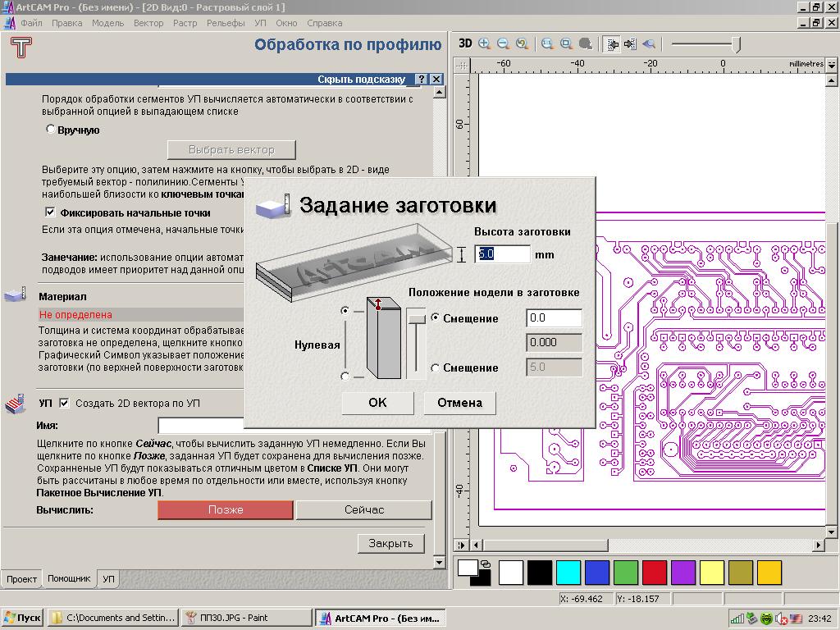Open ПП30.JPG - Paint from taskbar

(x=246, y=618)
